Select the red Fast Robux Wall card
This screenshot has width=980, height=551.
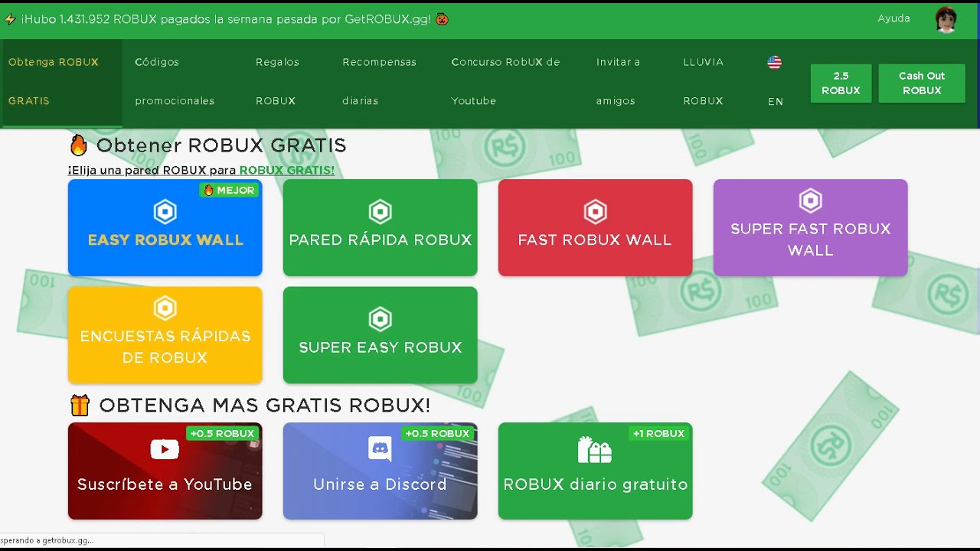coord(595,227)
